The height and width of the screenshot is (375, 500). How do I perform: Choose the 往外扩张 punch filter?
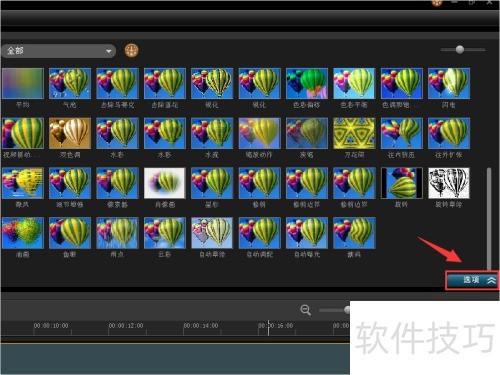[x=449, y=133]
